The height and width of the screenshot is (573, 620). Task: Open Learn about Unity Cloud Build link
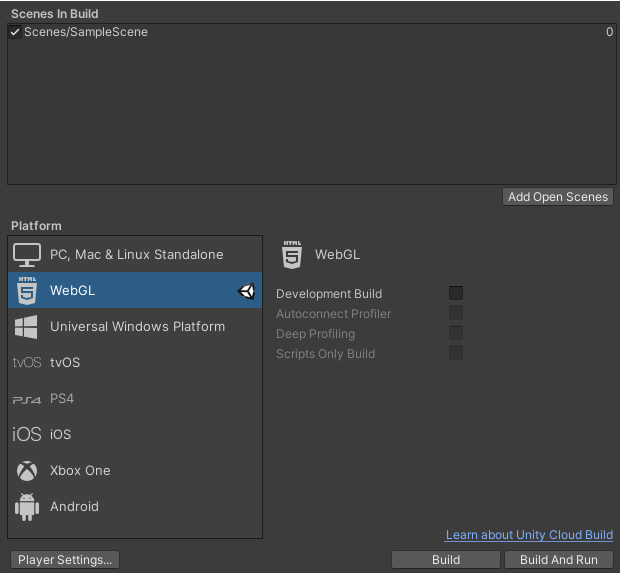529,535
